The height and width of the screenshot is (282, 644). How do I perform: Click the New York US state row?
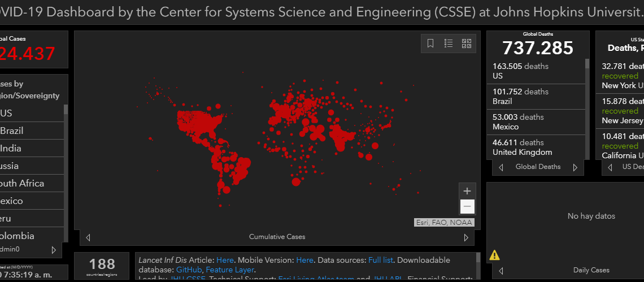[620, 76]
